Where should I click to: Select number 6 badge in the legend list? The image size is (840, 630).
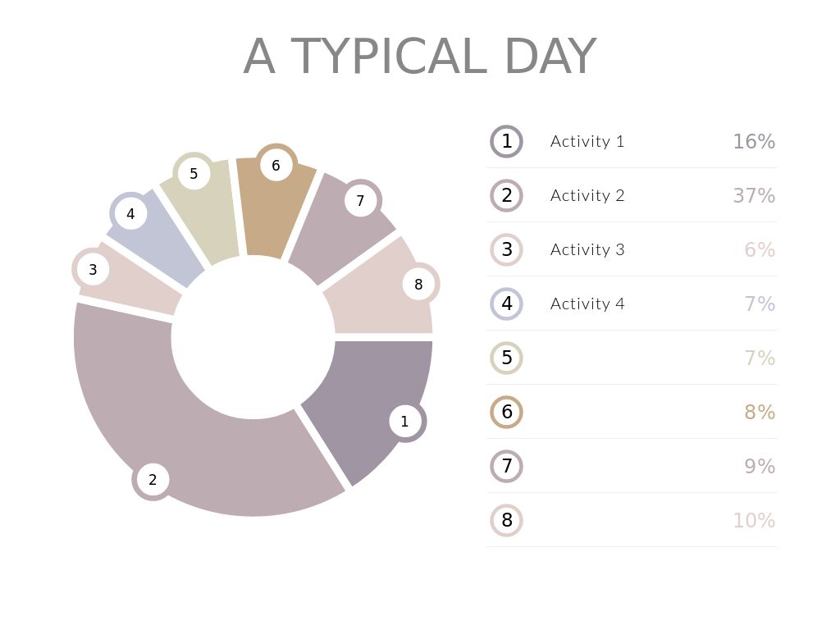tap(506, 412)
